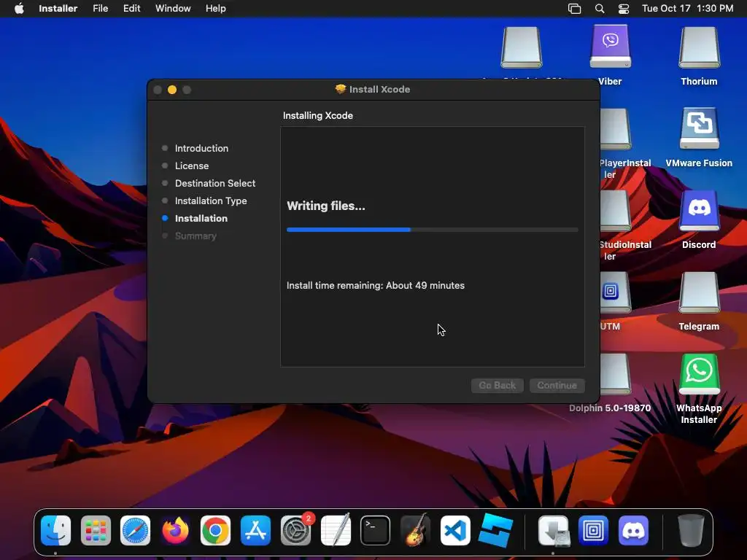The image size is (747, 560).
Task: Launch Terminal from the Dock
Action: 376,531
